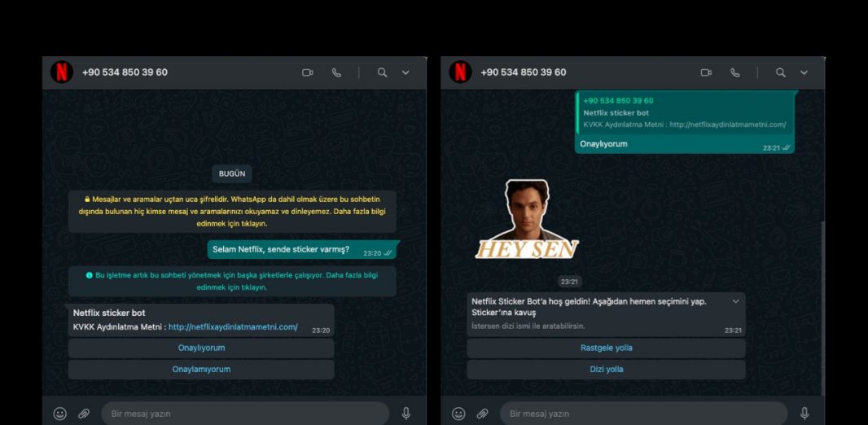Click BUGÜN date label
This screenshot has height=425, width=868.
click(x=232, y=173)
